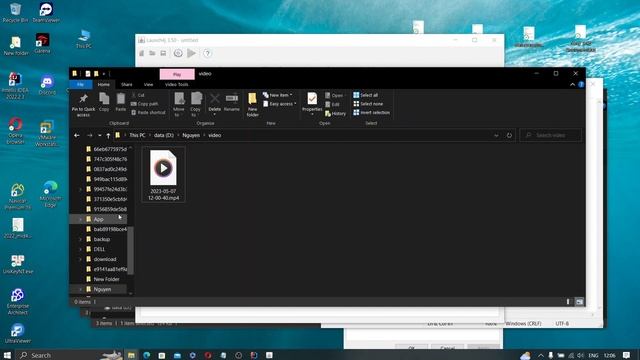
Task: Expand the download folder node
Action: pyautogui.click(x=80, y=260)
